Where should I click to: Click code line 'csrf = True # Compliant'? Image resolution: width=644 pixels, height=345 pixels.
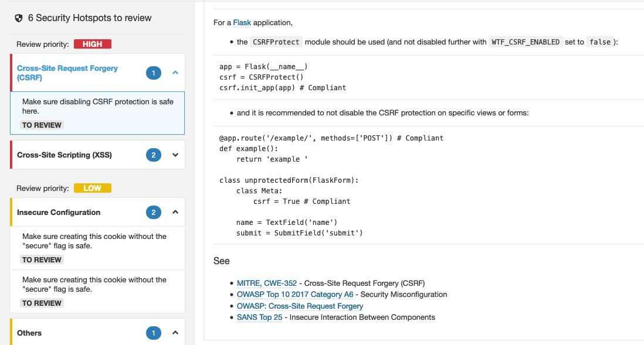[x=301, y=201]
